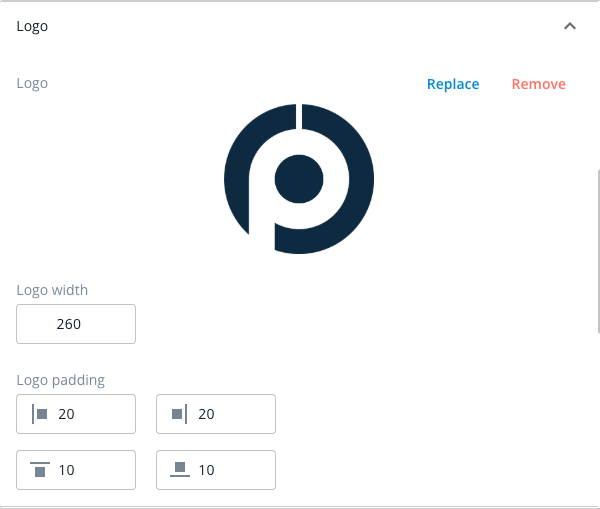The image size is (600, 509).
Task: Click the Remove logo link
Action: [x=538, y=84]
